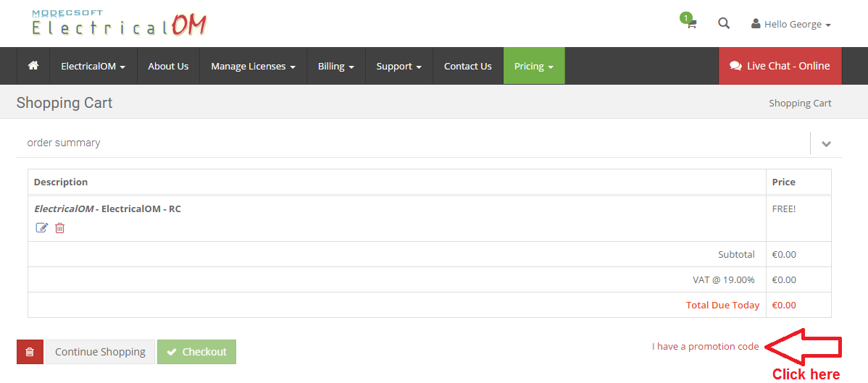
Task: Click the ModecSoft ElectricalOM logo
Action: 119,24
